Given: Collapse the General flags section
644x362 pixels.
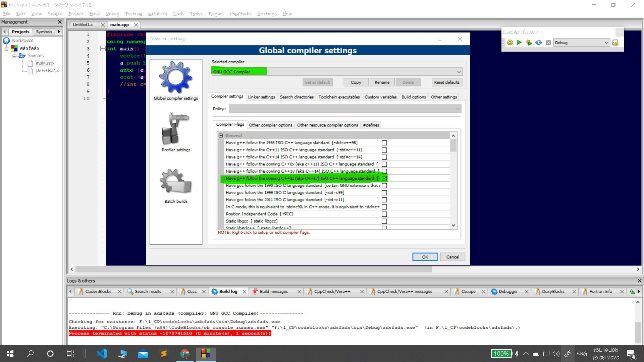Looking at the screenshot, I should 221,136.
